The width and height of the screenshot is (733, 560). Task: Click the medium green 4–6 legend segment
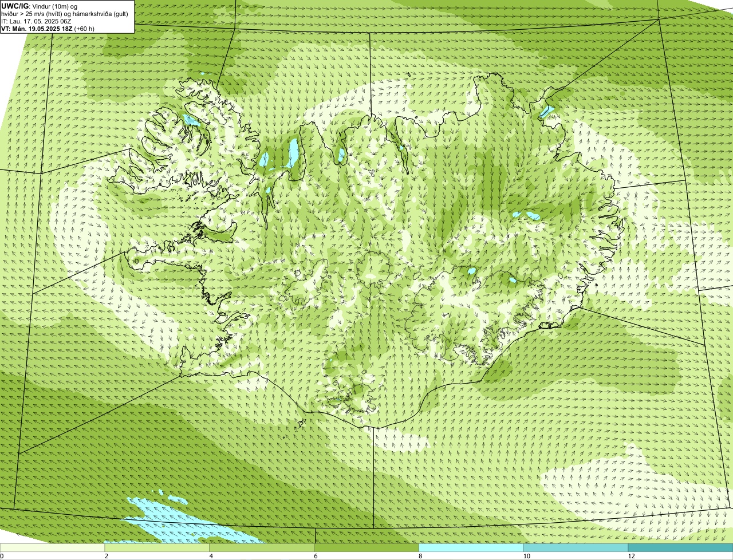click(x=262, y=547)
